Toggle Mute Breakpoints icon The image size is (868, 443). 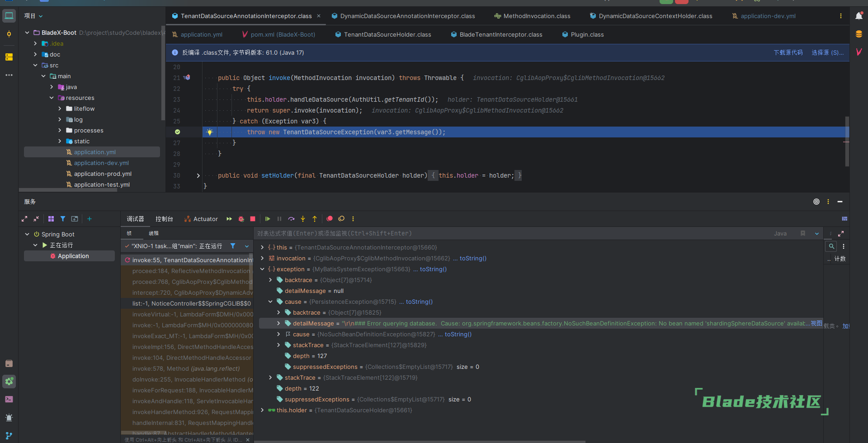tap(341, 219)
